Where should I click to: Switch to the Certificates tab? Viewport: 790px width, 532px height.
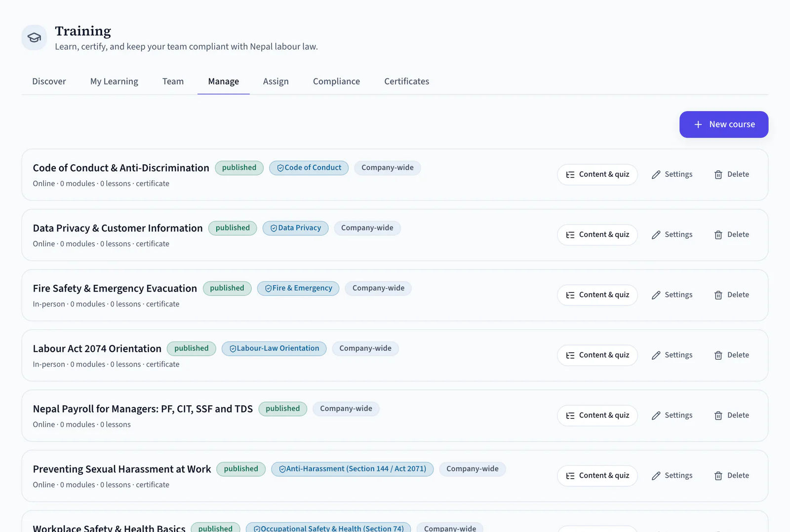(407, 81)
